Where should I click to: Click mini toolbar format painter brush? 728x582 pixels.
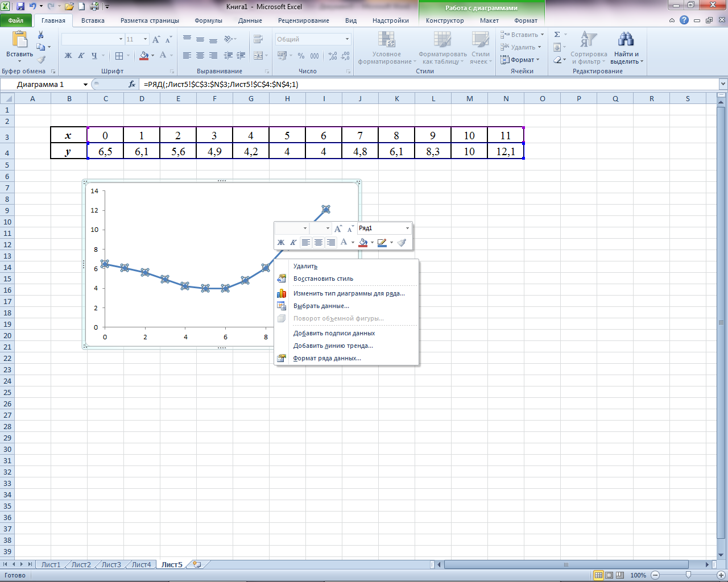pos(402,243)
